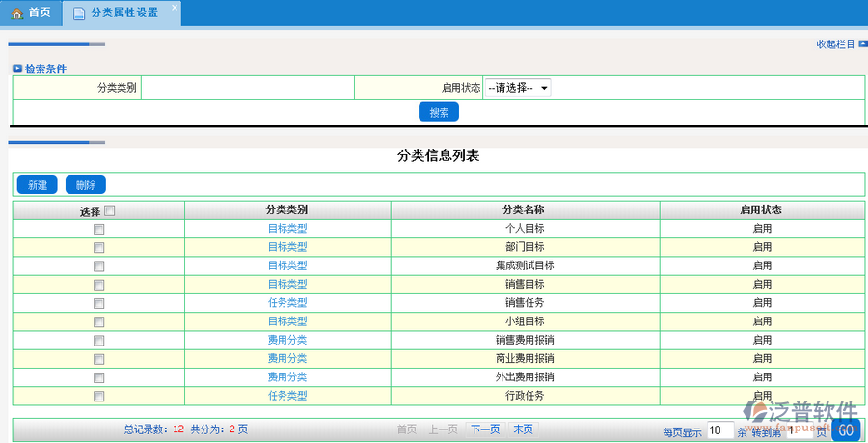Toggle the select-all checkbox in header
The height and width of the screenshot is (443, 868).
coord(109,210)
